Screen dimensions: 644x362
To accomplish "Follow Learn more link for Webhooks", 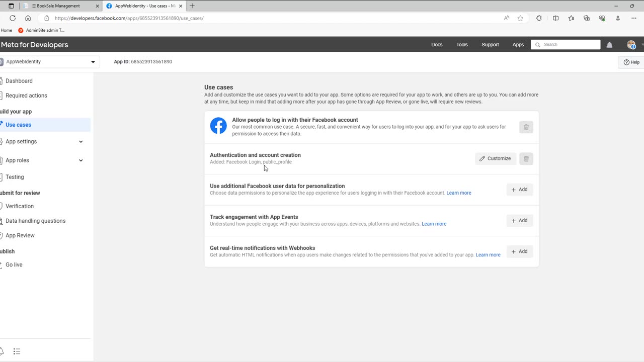I will pos(488,255).
